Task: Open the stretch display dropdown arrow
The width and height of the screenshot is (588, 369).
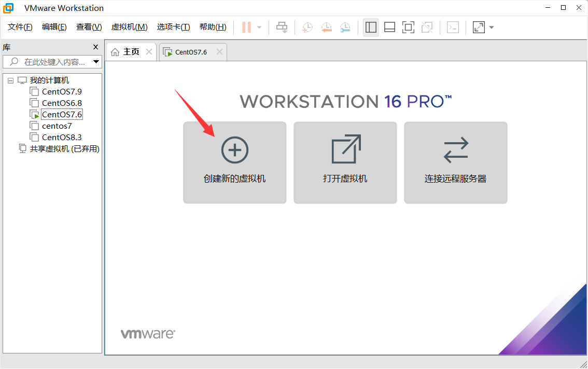Action: [492, 27]
